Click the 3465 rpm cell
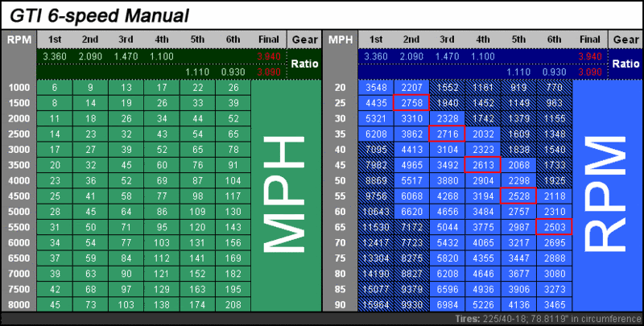 [554, 304]
